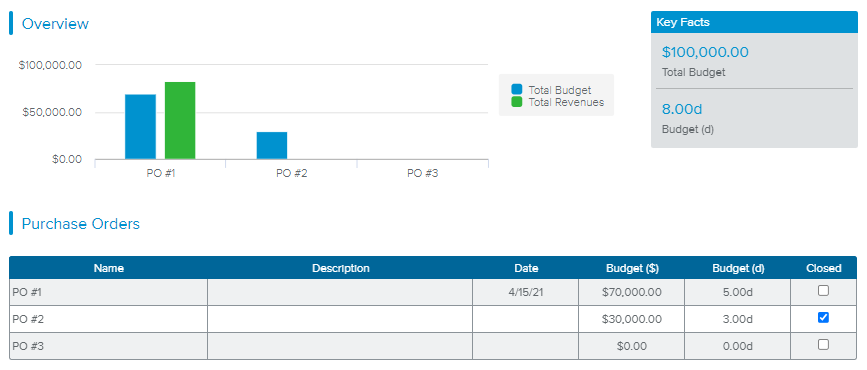Click the Budget (d) column header
This screenshot has height=370, width=867.
click(x=738, y=268)
